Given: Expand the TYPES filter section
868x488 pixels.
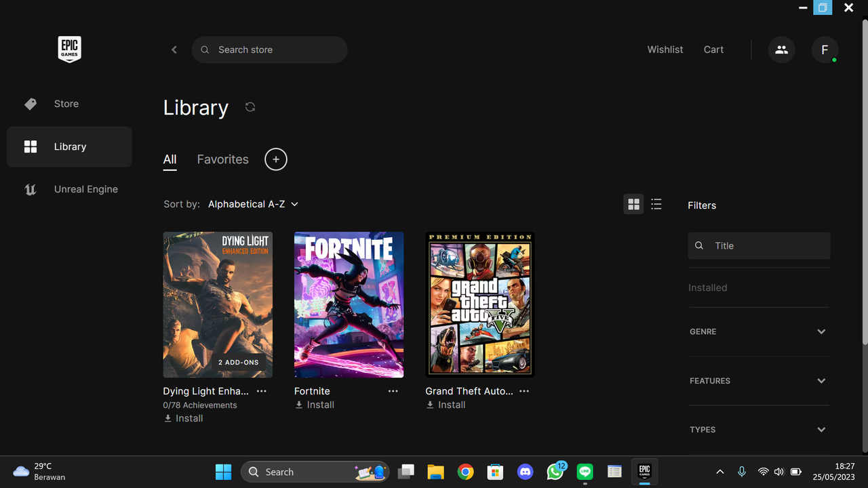Looking at the screenshot, I should click(759, 430).
